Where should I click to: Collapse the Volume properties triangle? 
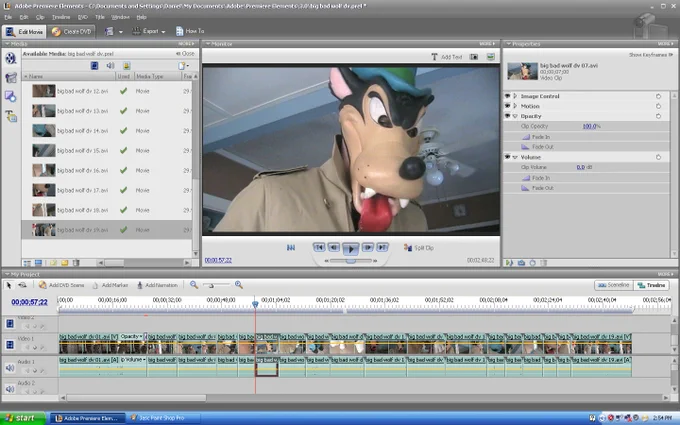515,157
